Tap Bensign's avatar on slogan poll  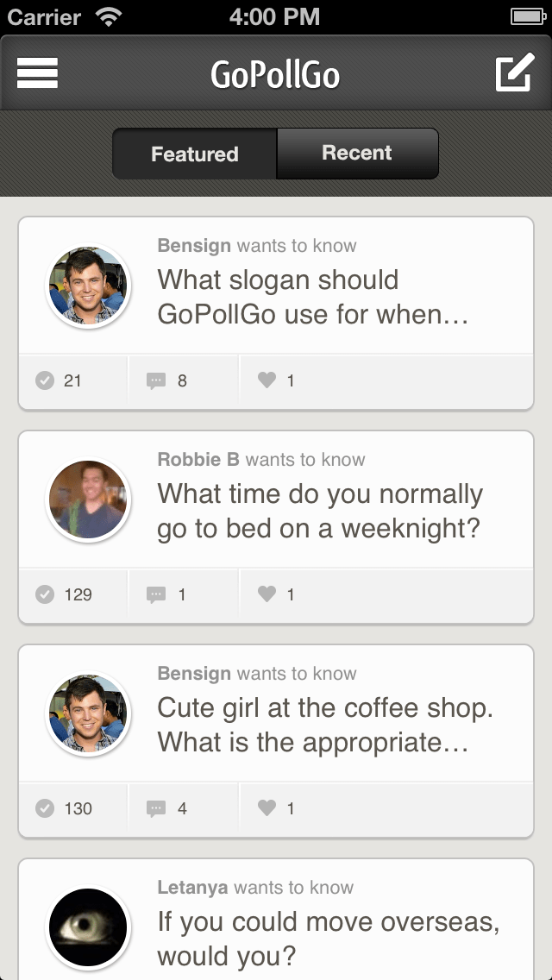88,286
